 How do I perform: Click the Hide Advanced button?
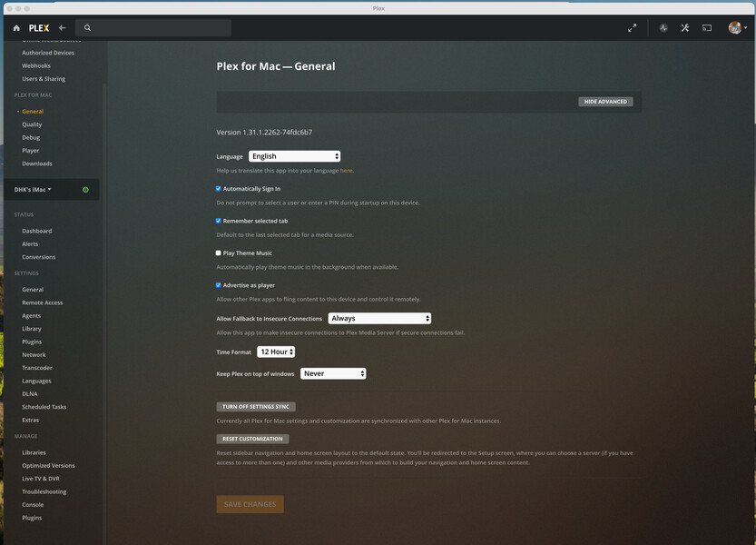point(605,102)
